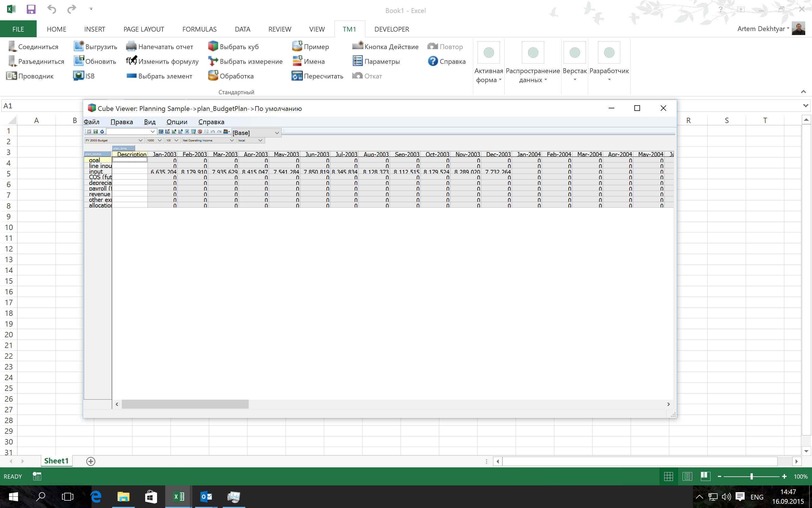Click zoom out minus button

tap(720, 476)
